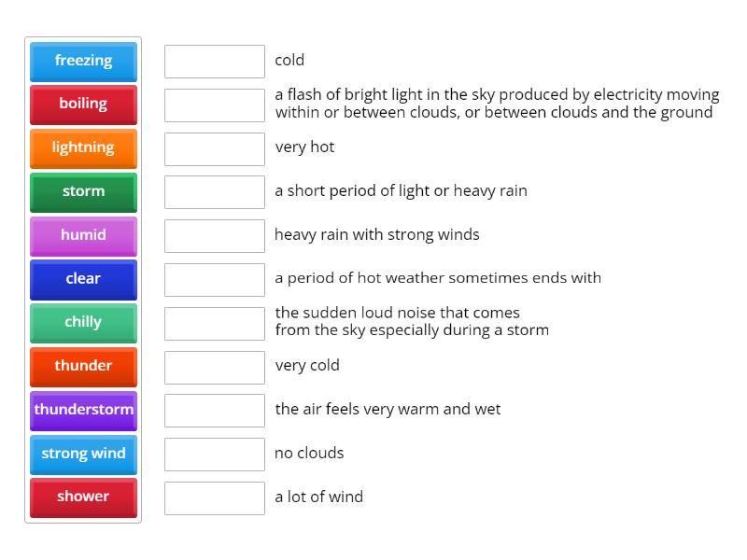Viewport: 747px width, 560px height.
Task: Click the boiling word tile
Action: pyautogui.click(x=83, y=104)
